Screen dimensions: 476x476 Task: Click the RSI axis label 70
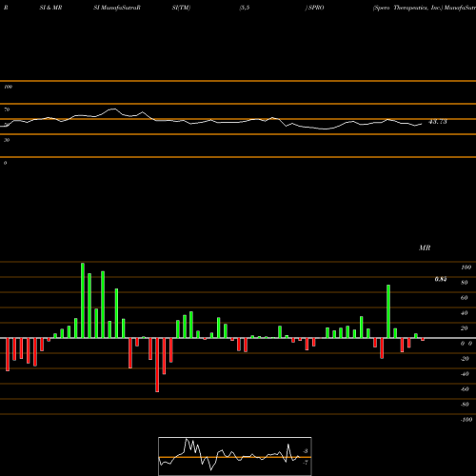[x=7, y=109]
